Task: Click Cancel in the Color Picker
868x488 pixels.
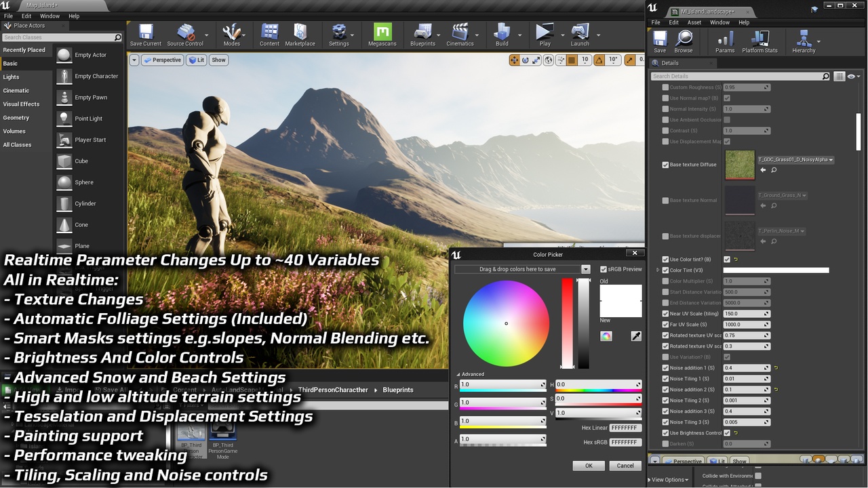Action: coord(625,466)
